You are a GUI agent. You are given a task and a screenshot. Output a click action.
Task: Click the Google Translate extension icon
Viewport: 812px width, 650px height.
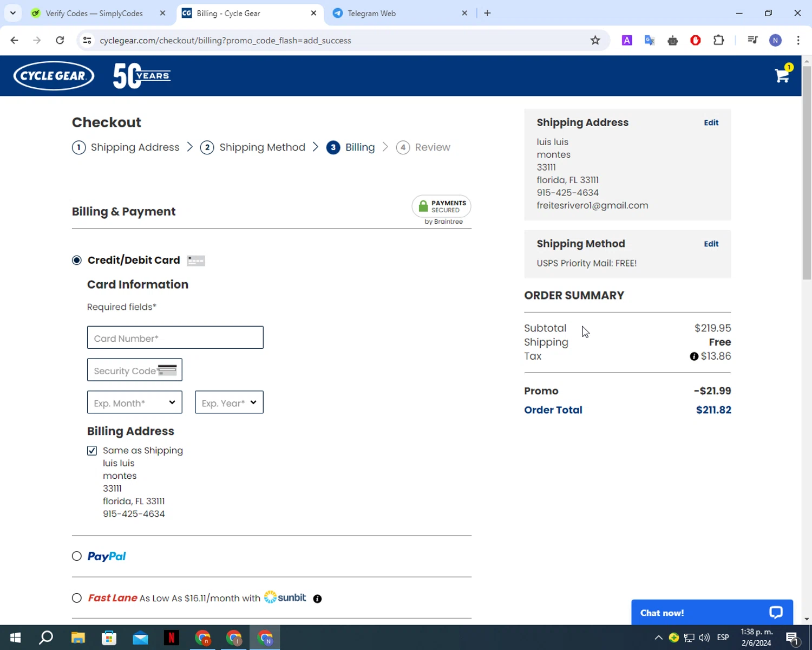pyautogui.click(x=650, y=40)
